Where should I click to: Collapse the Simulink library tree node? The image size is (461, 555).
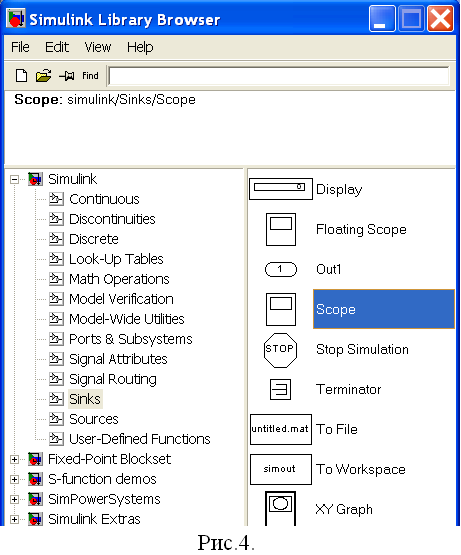(15, 179)
